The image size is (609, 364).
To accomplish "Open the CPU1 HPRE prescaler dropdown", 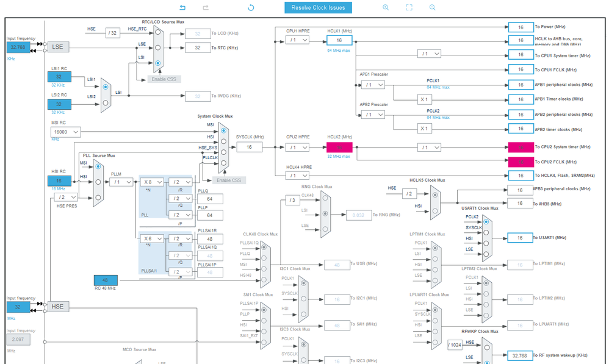I will click(x=298, y=40).
